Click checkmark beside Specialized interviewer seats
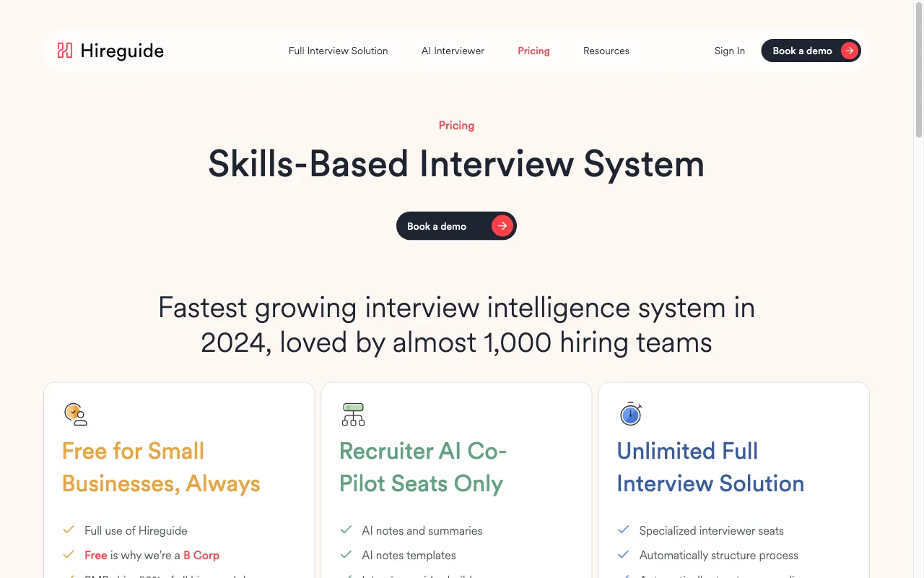Screen dimensions: 924x578 (624, 530)
